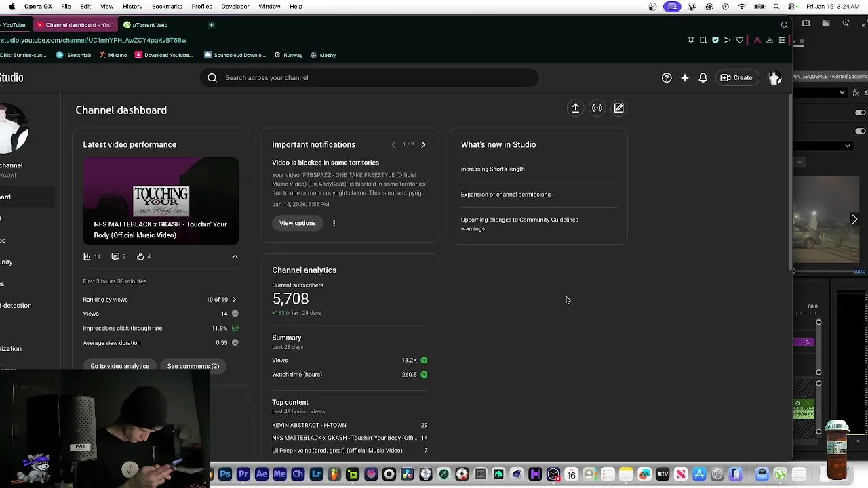
Task: Collapse the latest video stats section
Action: tap(235, 256)
